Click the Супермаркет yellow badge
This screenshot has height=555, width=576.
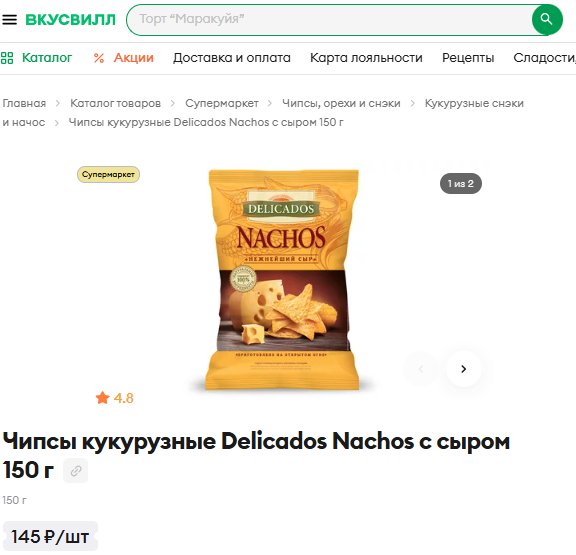click(x=108, y=174)
